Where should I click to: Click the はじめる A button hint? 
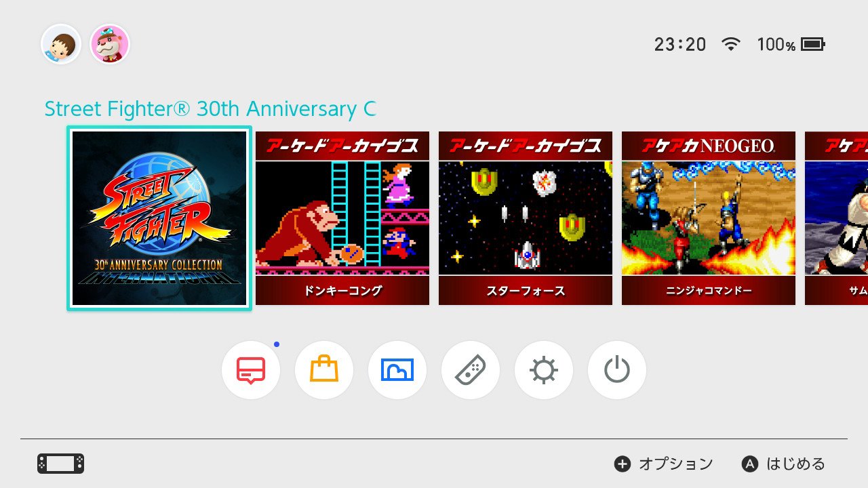tap(784, 464)
